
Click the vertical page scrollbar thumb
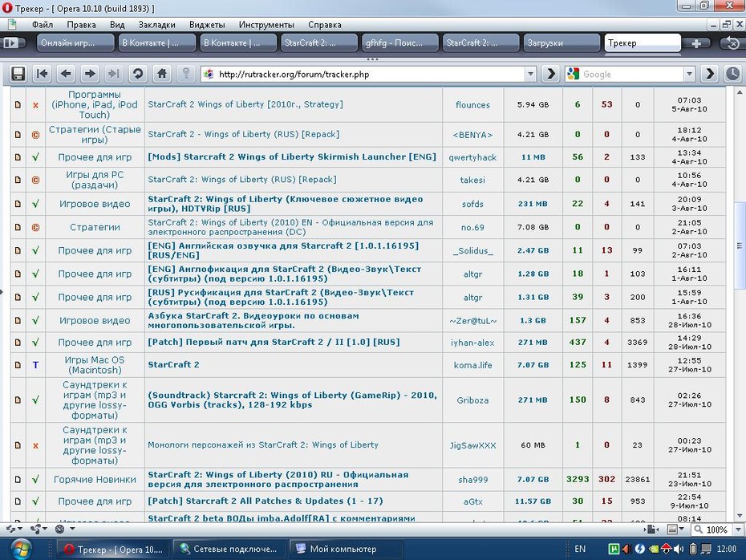tap(740, 246)
